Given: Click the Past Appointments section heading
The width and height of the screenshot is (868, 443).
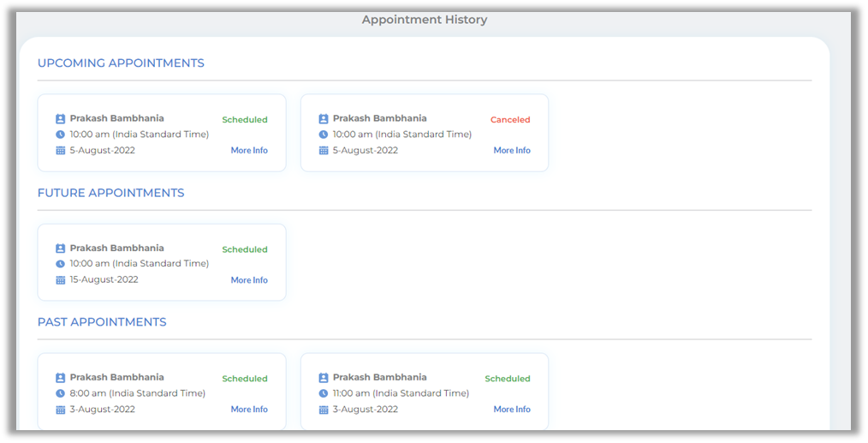Looking at the screenshot, I should point(102,322).
